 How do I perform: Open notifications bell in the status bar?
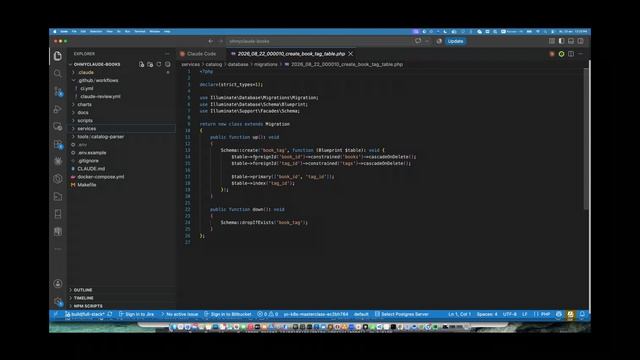(x=582, y=314)
